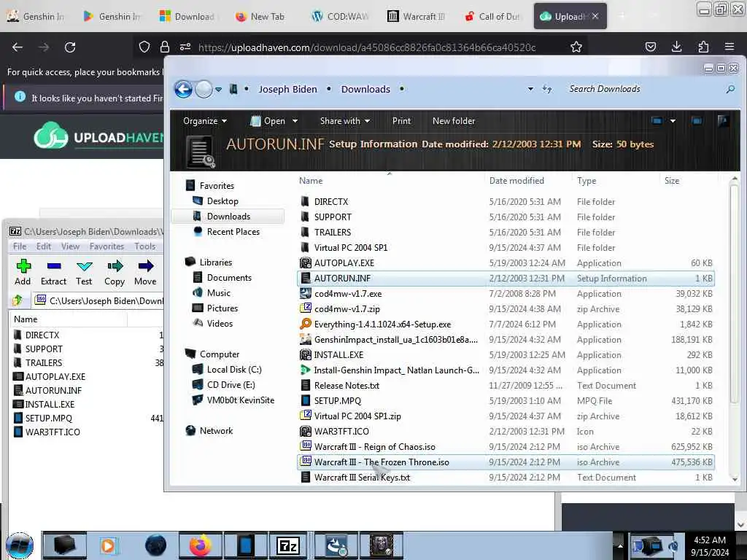747x560 pixels.
Task: Reload the Firefox page
Action: 70,47
